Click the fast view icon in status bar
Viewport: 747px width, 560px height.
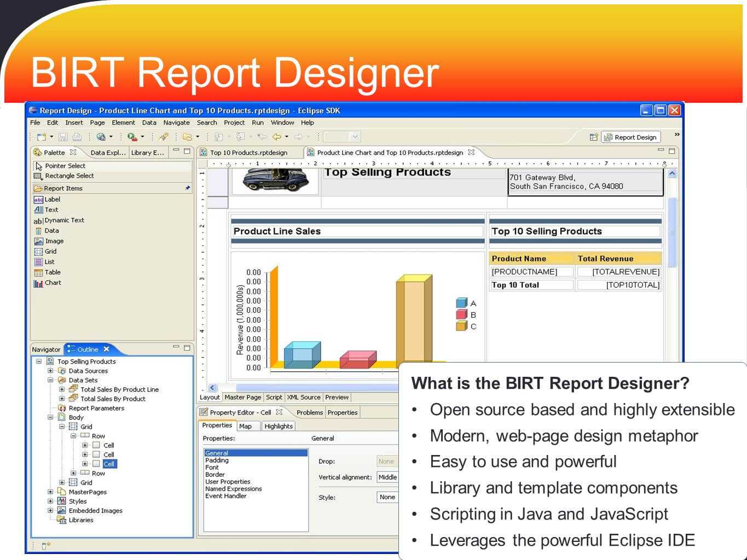pos(46,546)
